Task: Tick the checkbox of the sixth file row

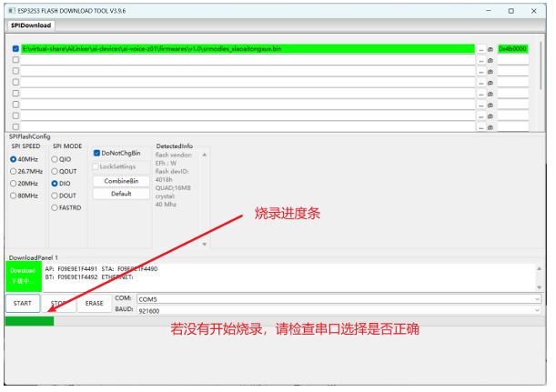Action: (15, 105)
